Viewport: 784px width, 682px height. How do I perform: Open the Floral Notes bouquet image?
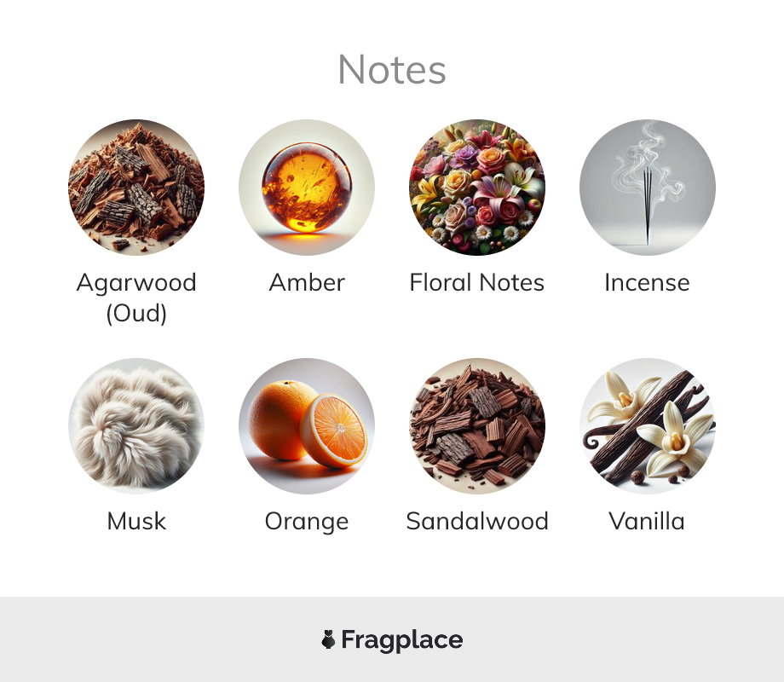point(477,188)
